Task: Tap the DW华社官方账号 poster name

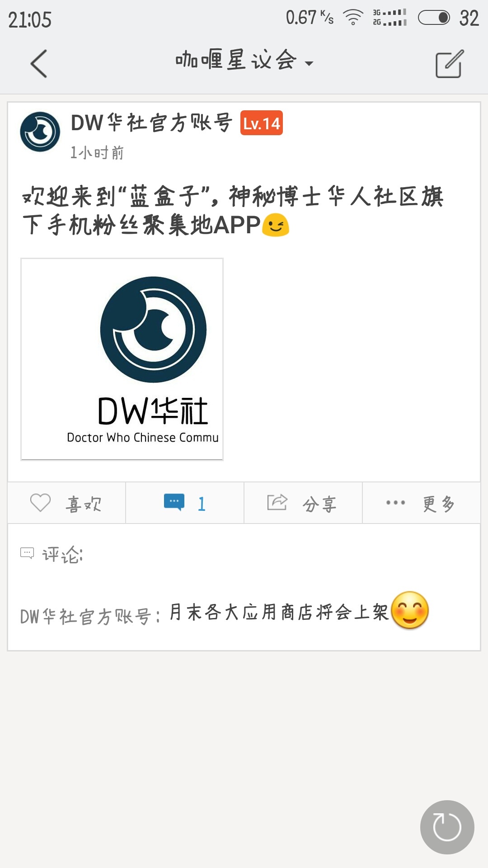Action: (x=152, y=123)
